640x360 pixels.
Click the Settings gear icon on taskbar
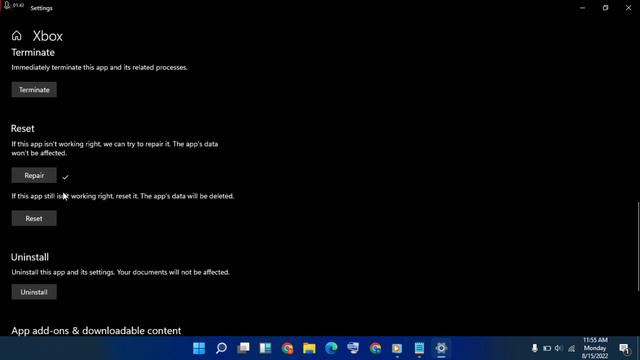(441, 348)
